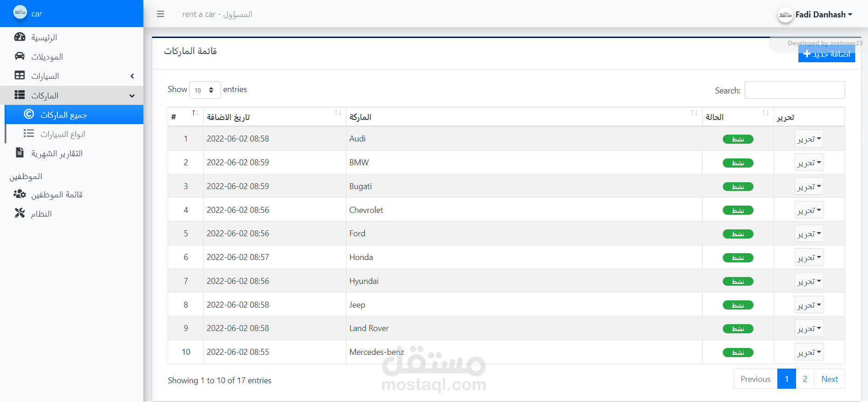The height and width of the screenshot is (402, 868).
Task: Open تحرير dropdown for BMW row
Action: (809, 163)
